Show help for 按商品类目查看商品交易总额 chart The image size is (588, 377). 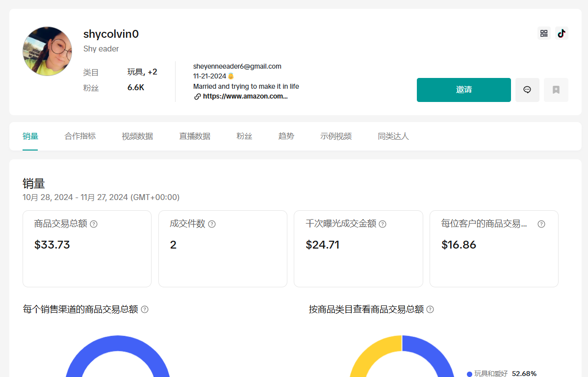[x=430, y=309]
